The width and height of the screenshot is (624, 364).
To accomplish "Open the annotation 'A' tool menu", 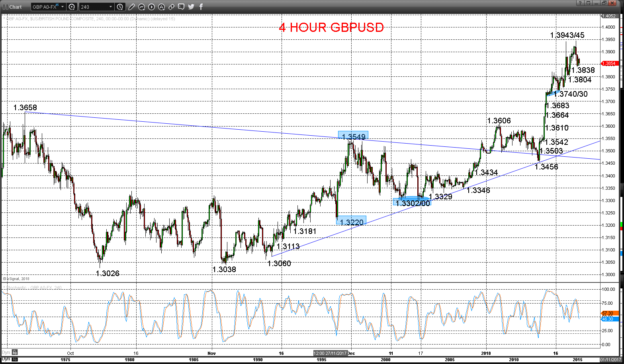I will pos(161,7).
